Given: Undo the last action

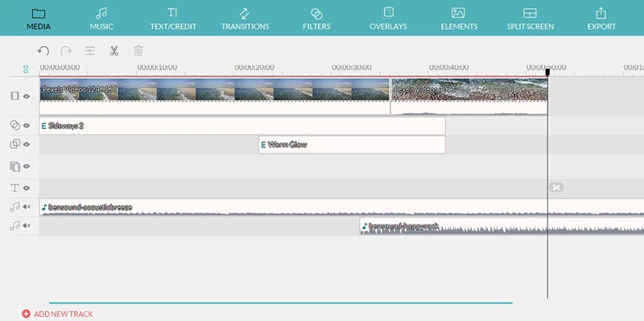Looking at the screenshot, I should pyautogui.click(x=43, y=51).
